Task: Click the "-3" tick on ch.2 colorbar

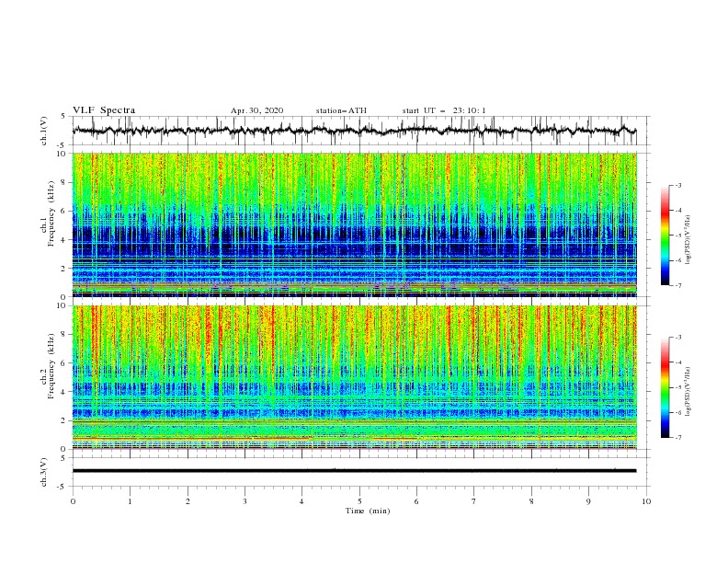Action: (678, 338)
